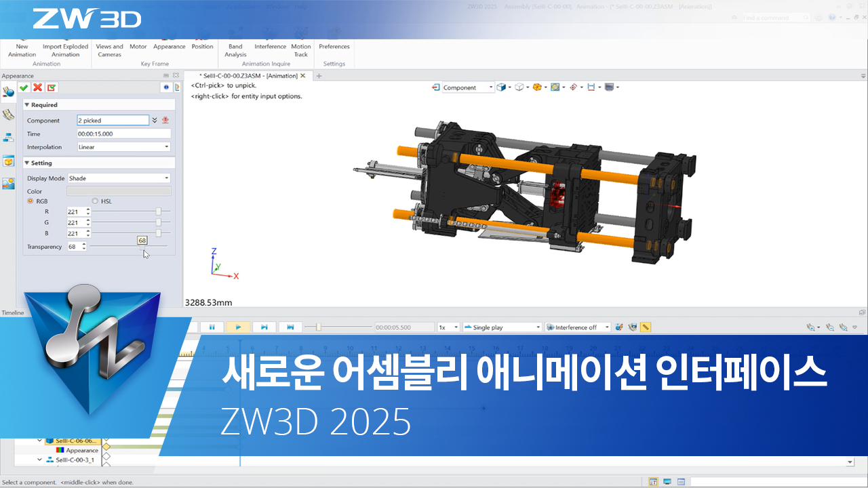This screenshot has height=488, width=868.
Task: Switch to SellI-C-00-00.Z3ASM Animation tab
Action: tap(248, 76)
